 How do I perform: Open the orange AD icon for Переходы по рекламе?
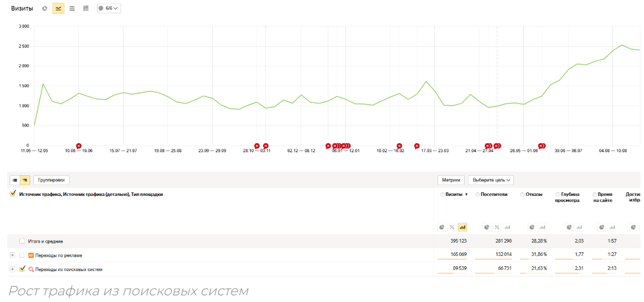pos(31,255)
